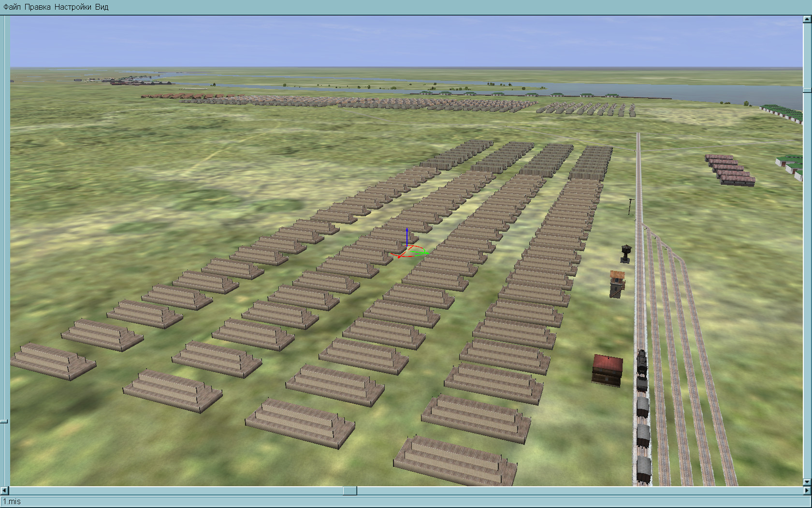Viewport: 812px width, 508px height.
Task: Click the 1.mis file name in status bar
Action: 12,502
